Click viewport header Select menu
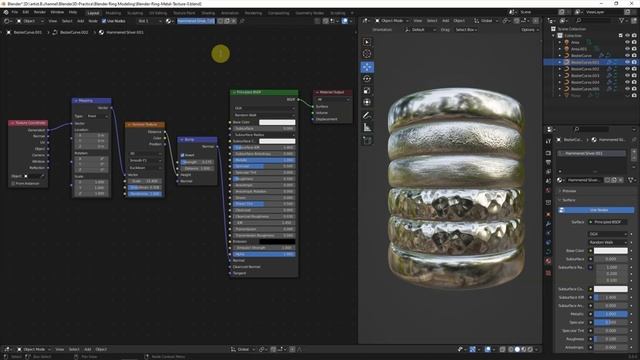The image size is (640, 360). coord(432,20)
